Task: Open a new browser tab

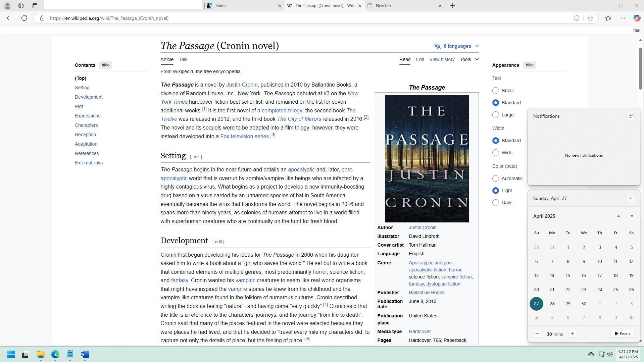Action: [452, 6]
